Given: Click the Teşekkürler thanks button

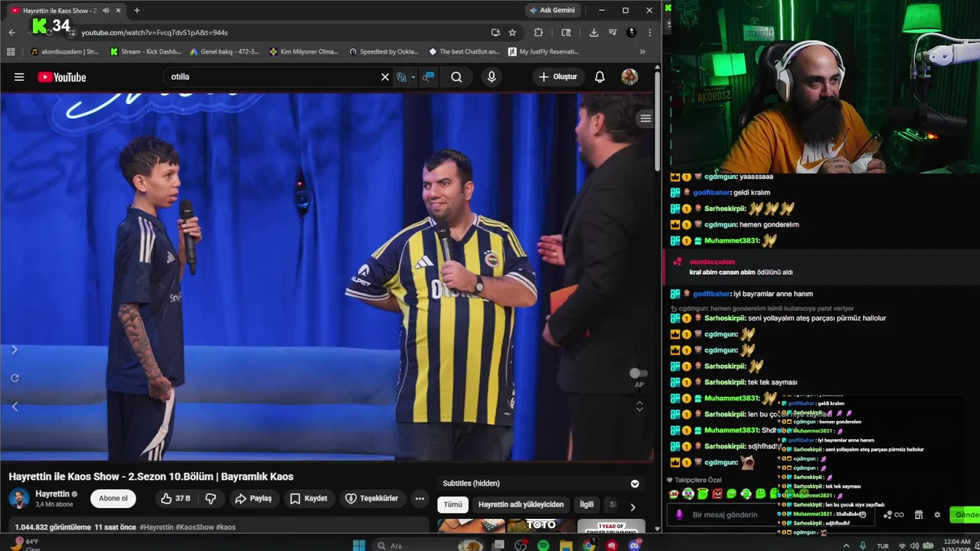Looking at the screenshot, I should click(372, 498).
